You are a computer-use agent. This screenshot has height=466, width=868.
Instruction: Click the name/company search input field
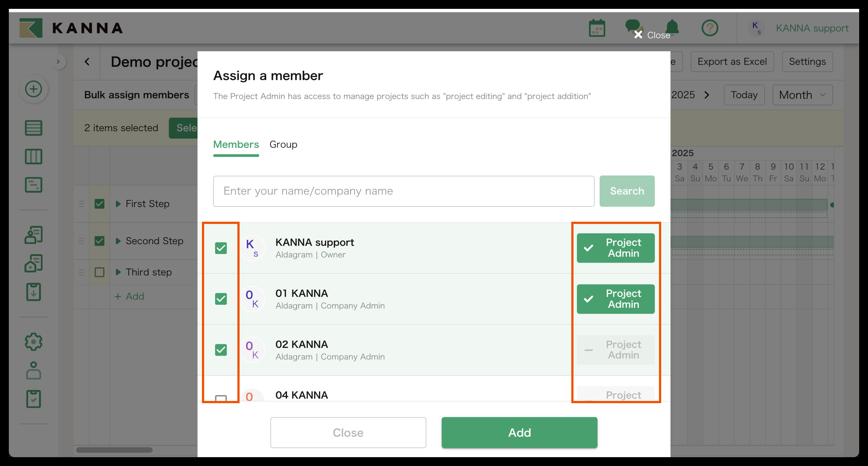(x=403, y=191)
